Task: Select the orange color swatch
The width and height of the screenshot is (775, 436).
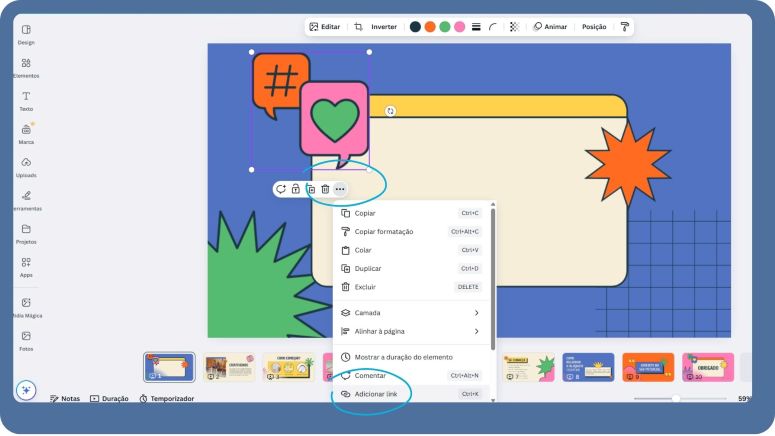Action: pos(430,27)
